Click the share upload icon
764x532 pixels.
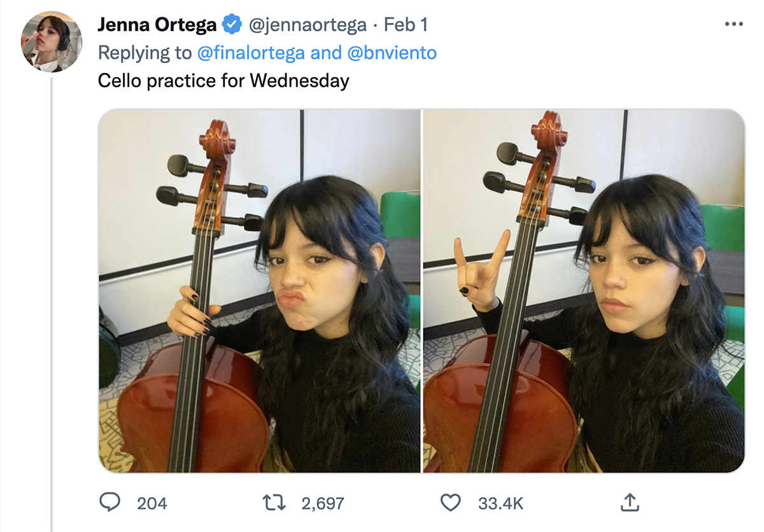pos(628,503)
